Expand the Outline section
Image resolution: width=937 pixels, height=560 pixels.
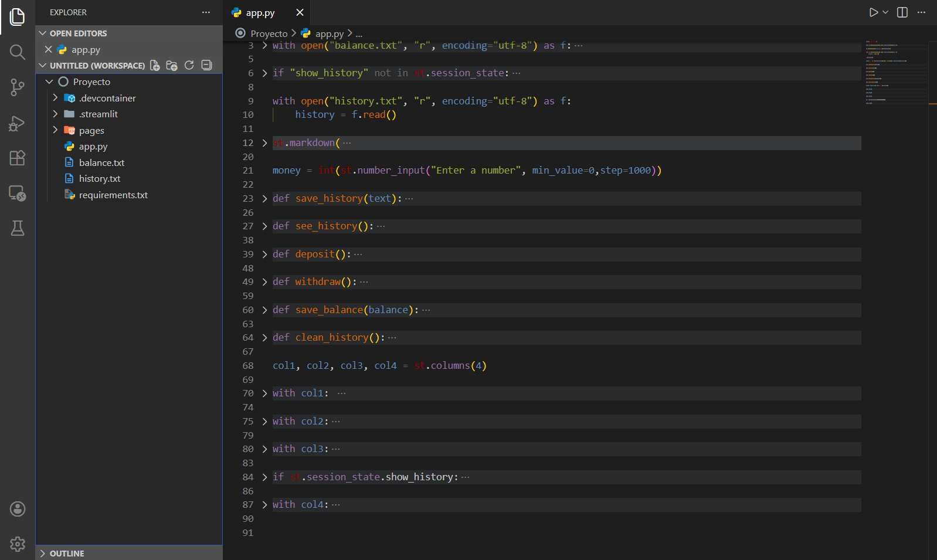[66, 553]
